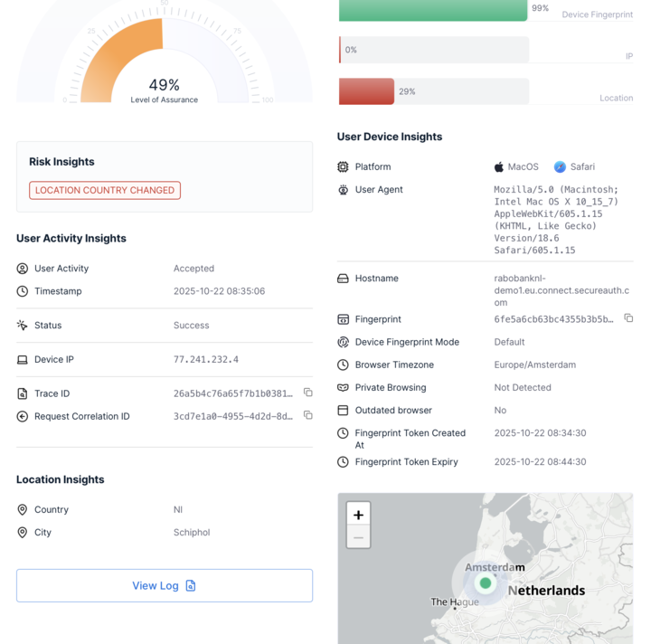
Task: Click the Risk Insights heading
Action: [61, 162]
